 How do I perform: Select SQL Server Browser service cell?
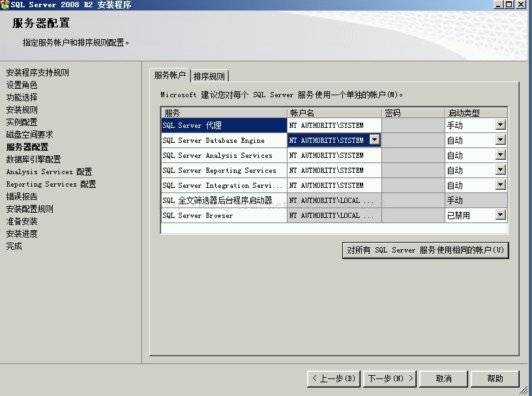click(x=224, y=215)
